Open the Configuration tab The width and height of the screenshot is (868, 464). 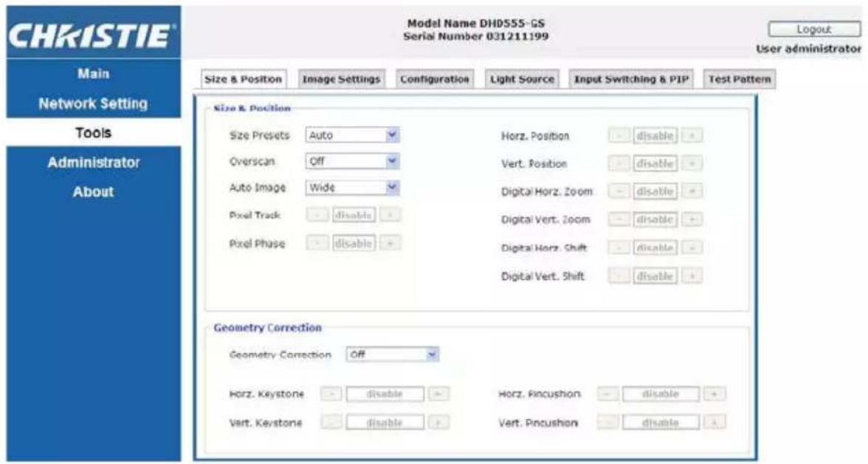pyautogui.click(x=435, y=79)
